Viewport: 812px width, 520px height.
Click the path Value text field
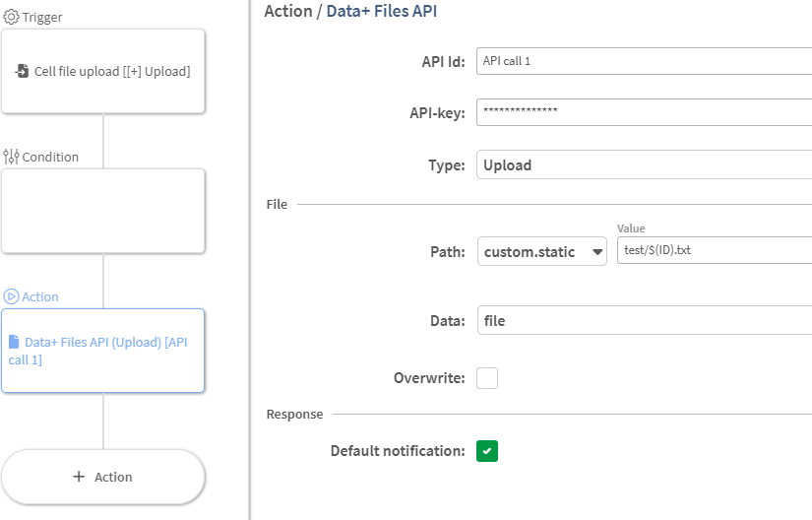tap(714, 250)
